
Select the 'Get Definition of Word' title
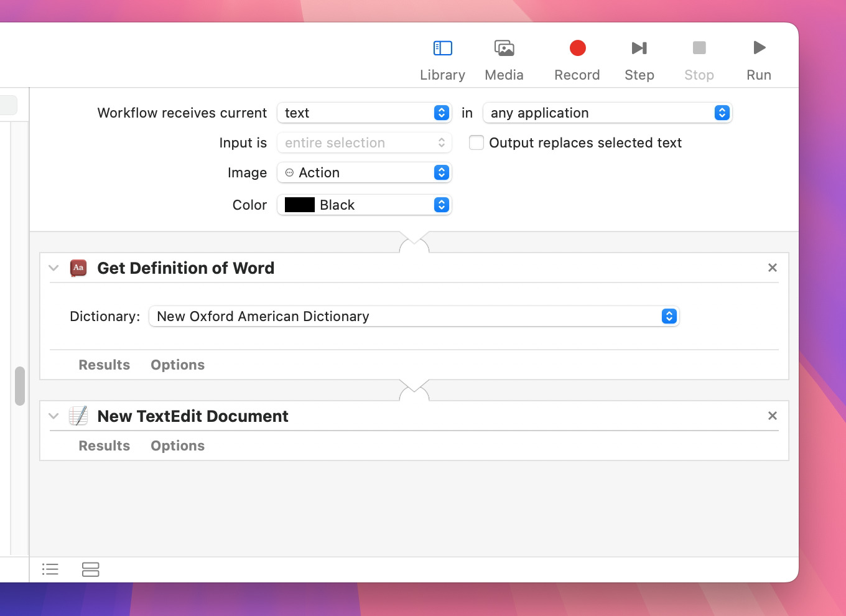(x=185, y=268)
